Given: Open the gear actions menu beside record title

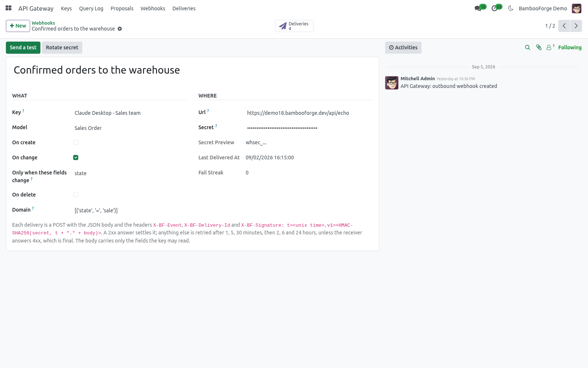Looking at the screenshot, I should 120,29.
